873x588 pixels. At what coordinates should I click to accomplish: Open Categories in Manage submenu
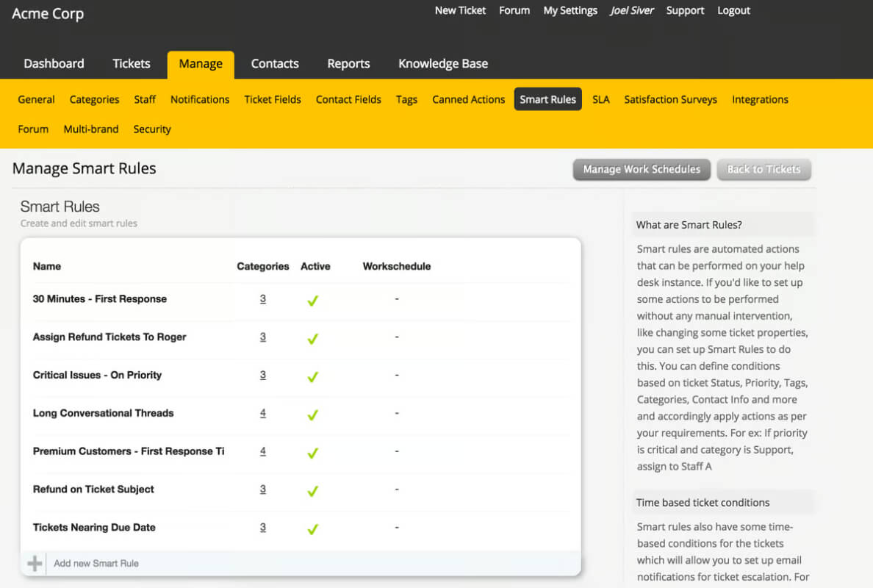94,99
